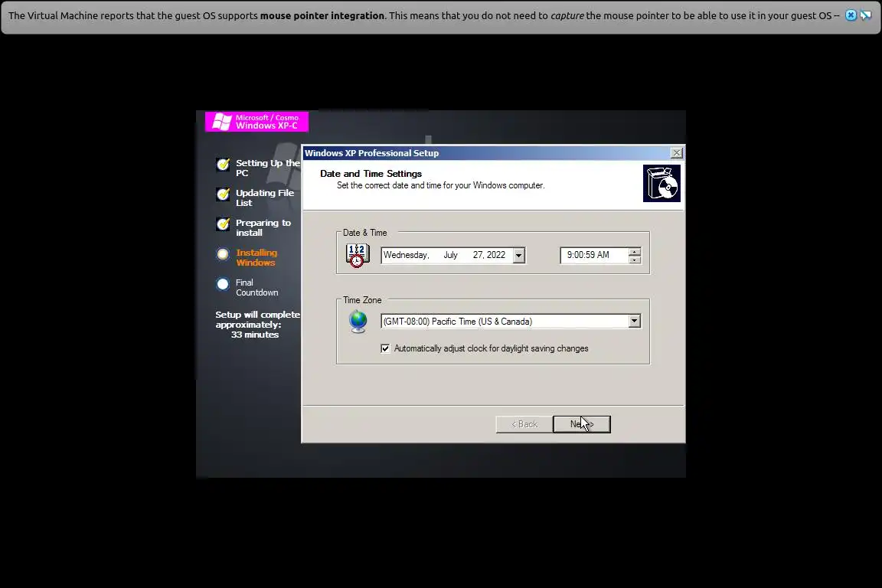Image resolution: width=882 pixels, height=588 pixels.
Task: Select the weekday Wednesday in date field
Action: tap(406, 255)
